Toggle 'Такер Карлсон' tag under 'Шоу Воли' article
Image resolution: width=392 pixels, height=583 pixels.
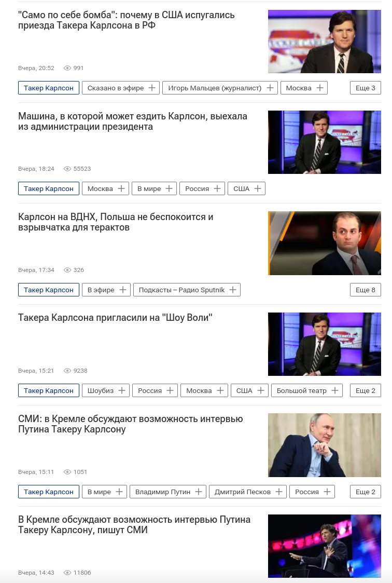49,391
